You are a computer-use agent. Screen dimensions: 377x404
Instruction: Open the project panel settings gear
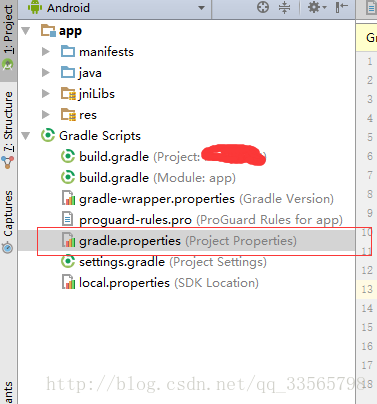tap(317, 7)
